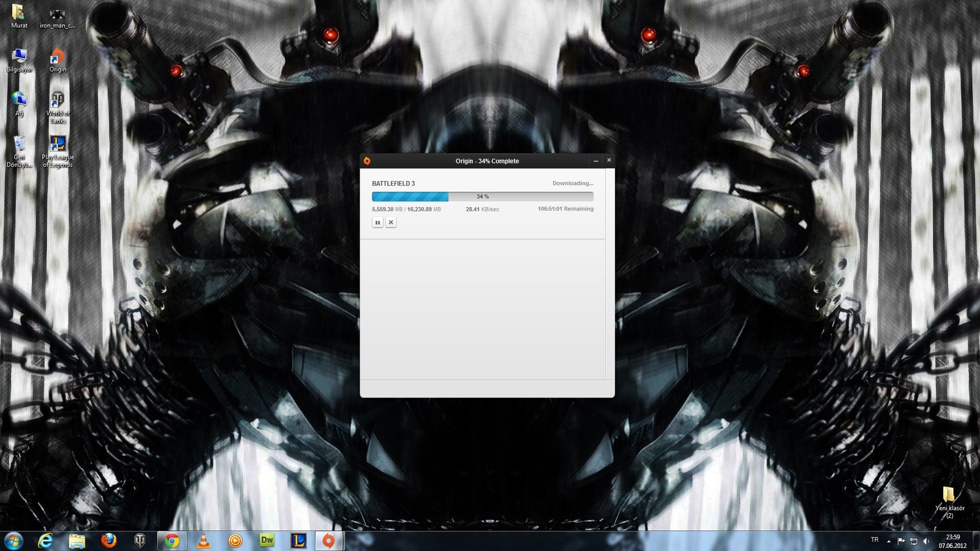Pause the Battlefield 3 download
Screen dimensions: 980x551
coord(377,222)
